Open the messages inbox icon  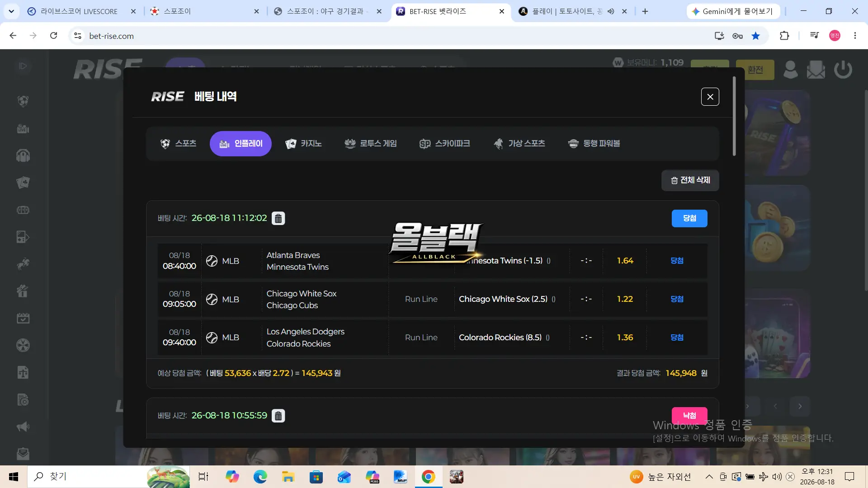pyautogui.click(x=816, y=70)
